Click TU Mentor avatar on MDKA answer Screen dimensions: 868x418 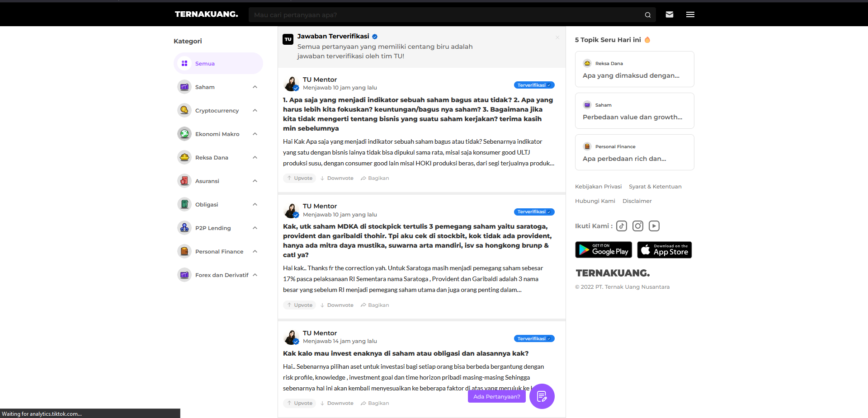[x=291, y=210]
